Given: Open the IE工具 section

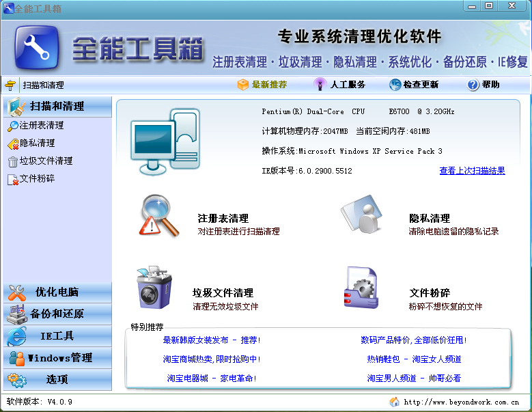Looking at the screenshot, I should click(57, 336).
